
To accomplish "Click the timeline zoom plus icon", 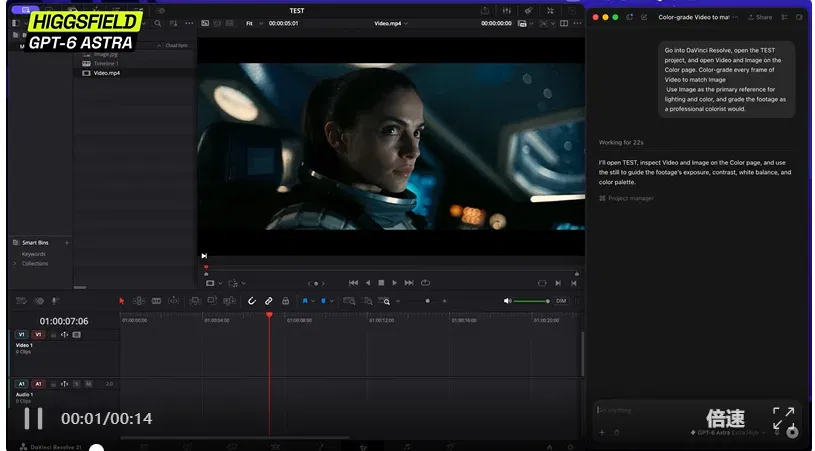I will (x=444, y=301).
